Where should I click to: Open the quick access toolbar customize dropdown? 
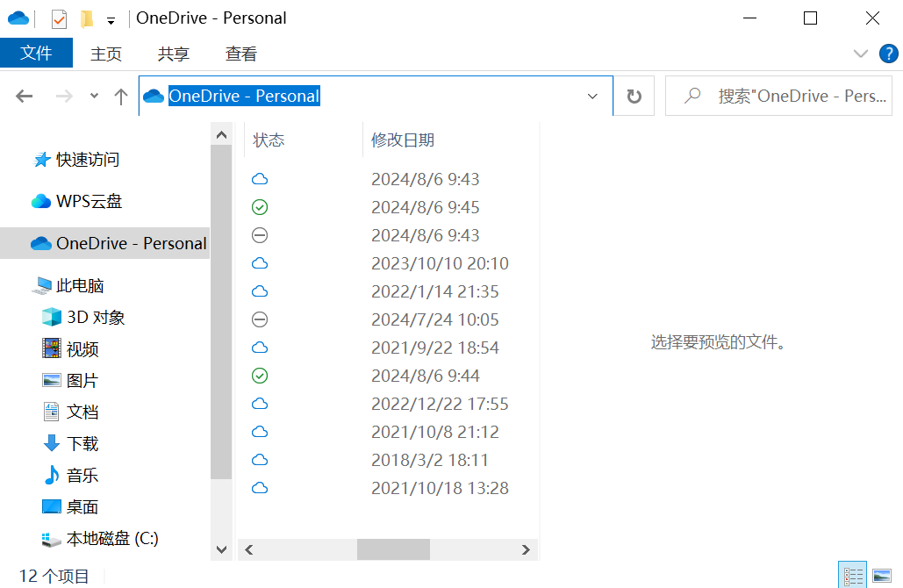(111, 18)
